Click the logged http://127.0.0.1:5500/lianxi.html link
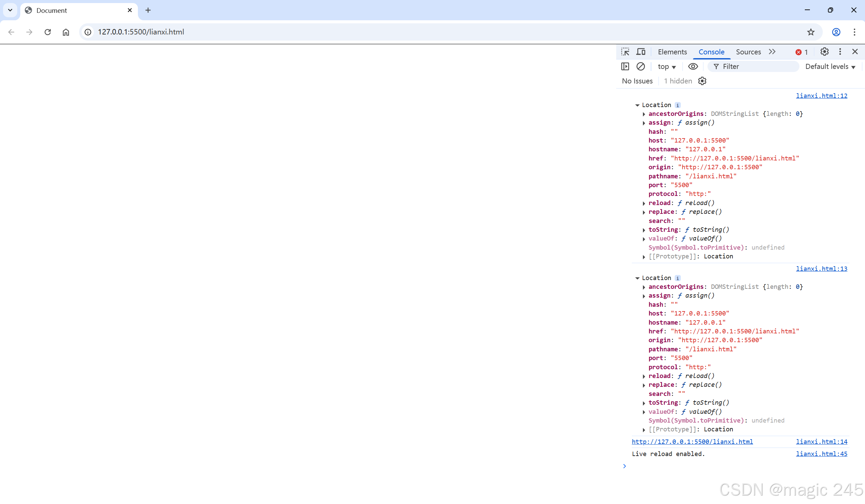Viewport: 865px width, 504px height. pos(692,442)
